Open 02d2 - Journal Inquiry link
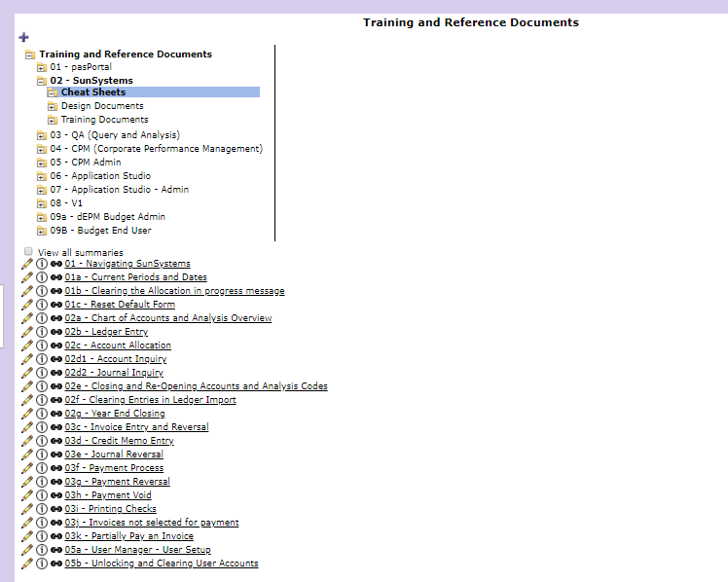This screenshot has height=582, width=728. point(114,373)
